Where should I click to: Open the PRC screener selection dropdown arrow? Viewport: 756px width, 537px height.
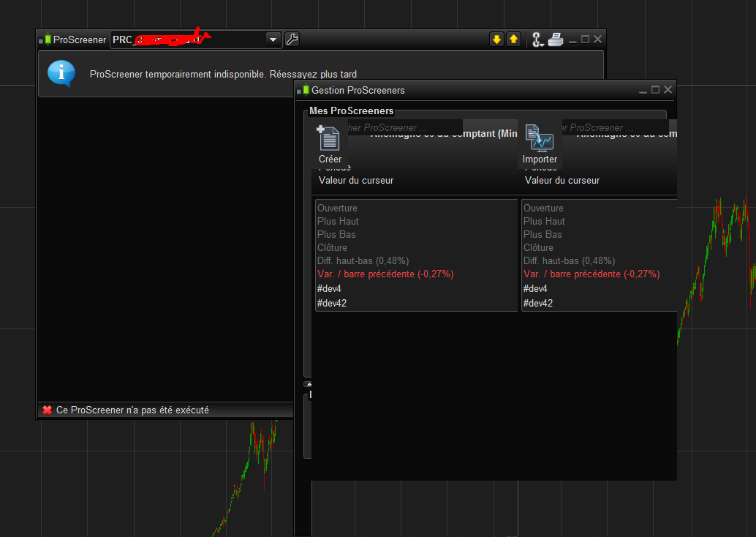coord(273,40)
